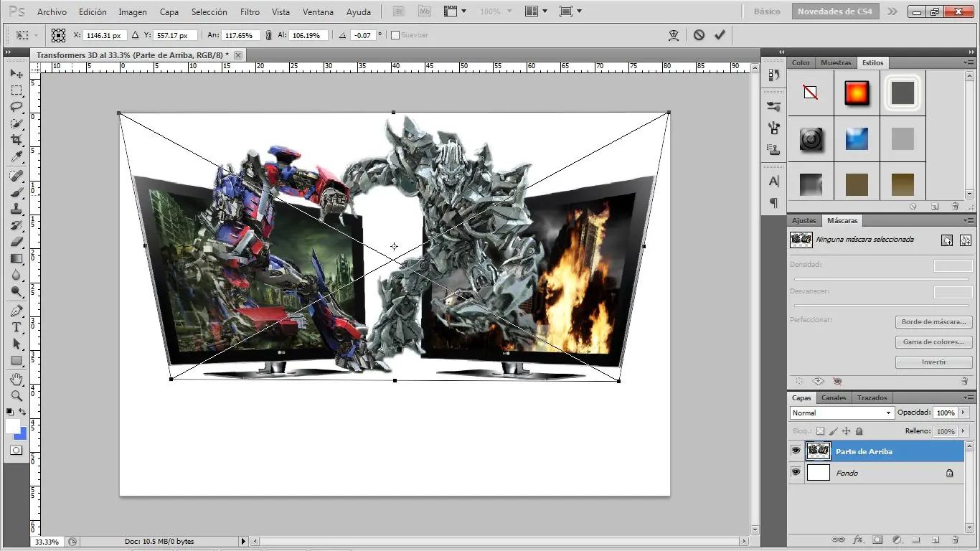
Task: Open the Relleno slider arrow
Action: pos(965,431)
